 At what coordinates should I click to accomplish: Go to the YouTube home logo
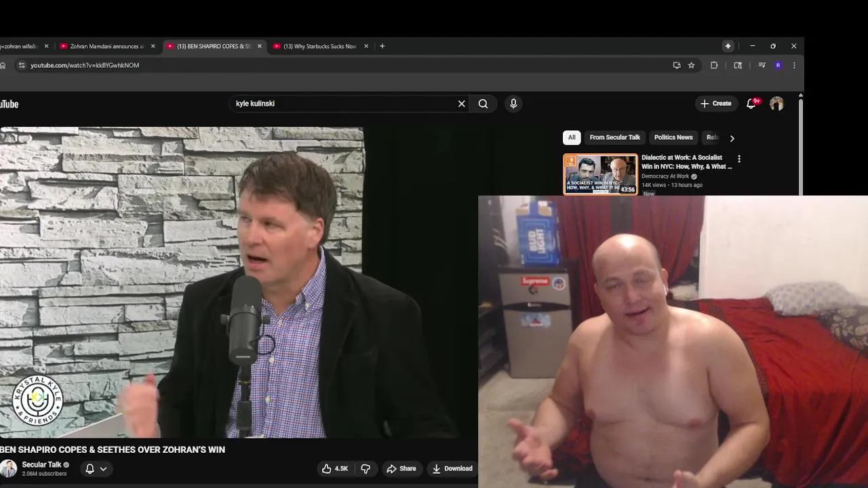tap(9, 104)
